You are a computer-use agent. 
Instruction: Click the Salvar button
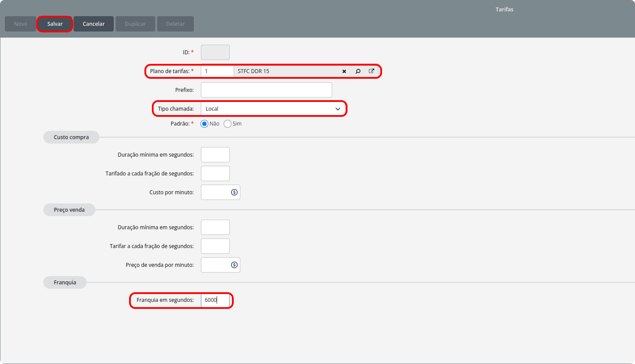[55, 24]
